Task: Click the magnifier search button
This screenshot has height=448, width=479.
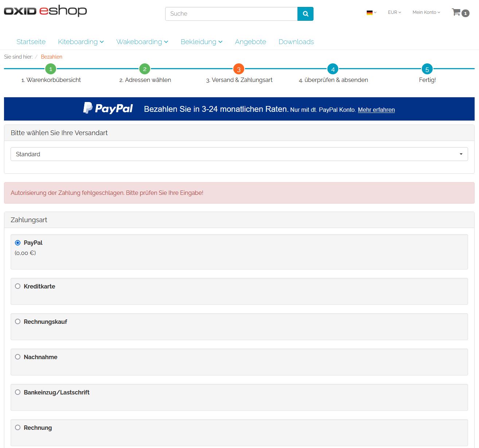Action: pos(305,14)
